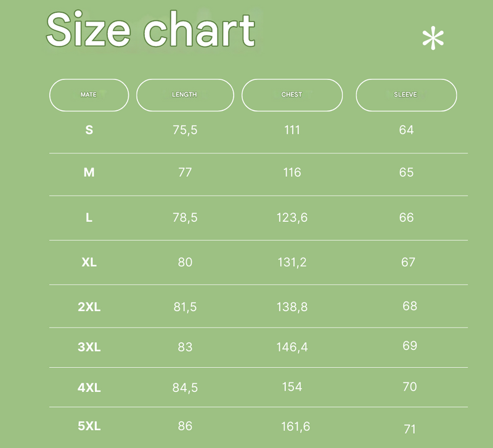Click the 146,4 chest value

(292, 347)
